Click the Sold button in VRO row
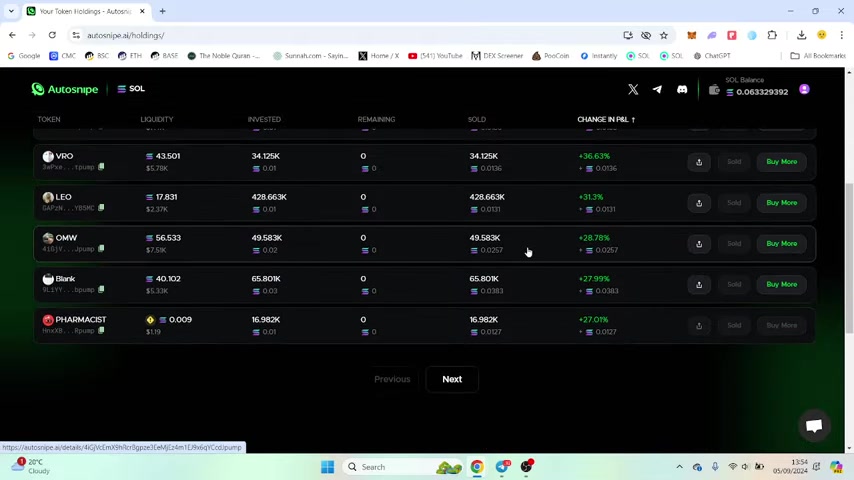 click(x=734, y=162)
